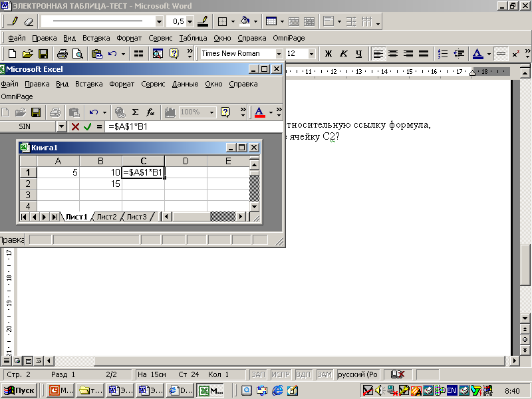Open the line style dropdown
This screenshot has height=399, width=532.
pyautogui.click(x=159, y=22)
